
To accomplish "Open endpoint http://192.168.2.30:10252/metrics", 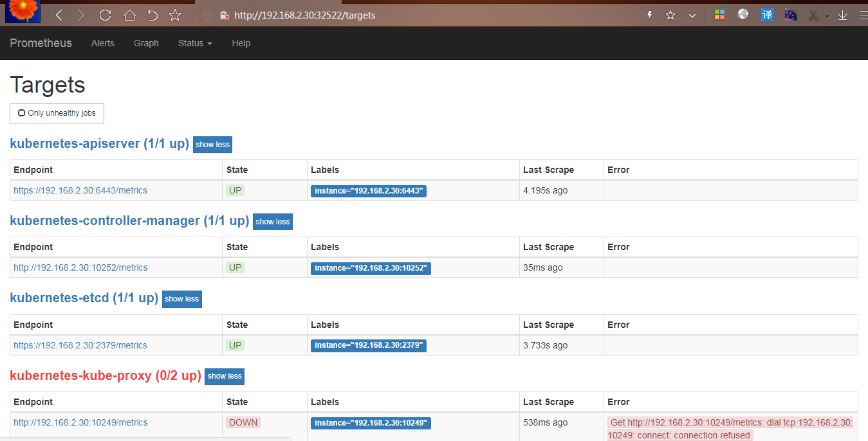I will 80,267.
